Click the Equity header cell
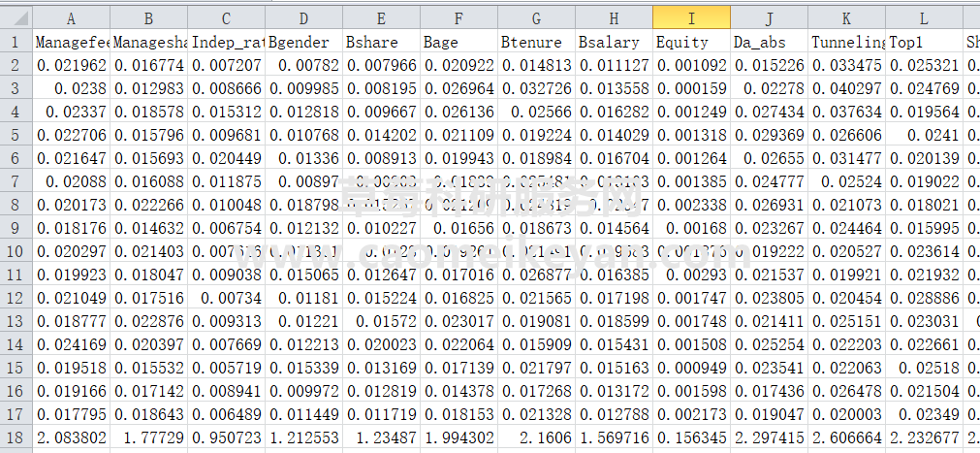The image size is (980, 453). pyautogui.click(x=691, y=42)
